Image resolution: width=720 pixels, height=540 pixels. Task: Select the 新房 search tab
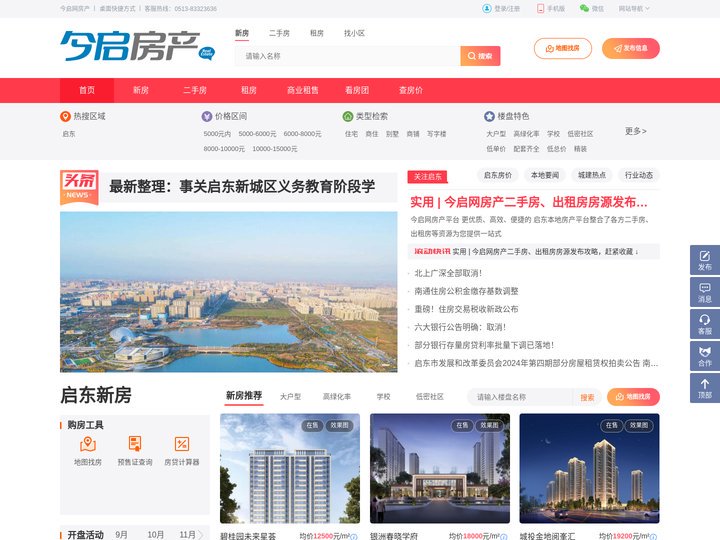tap(242, 33)
